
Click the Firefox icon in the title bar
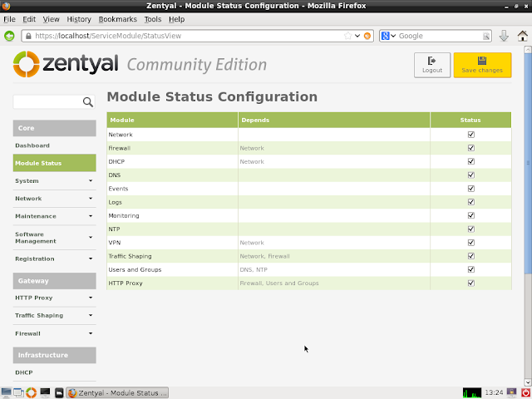6,6
